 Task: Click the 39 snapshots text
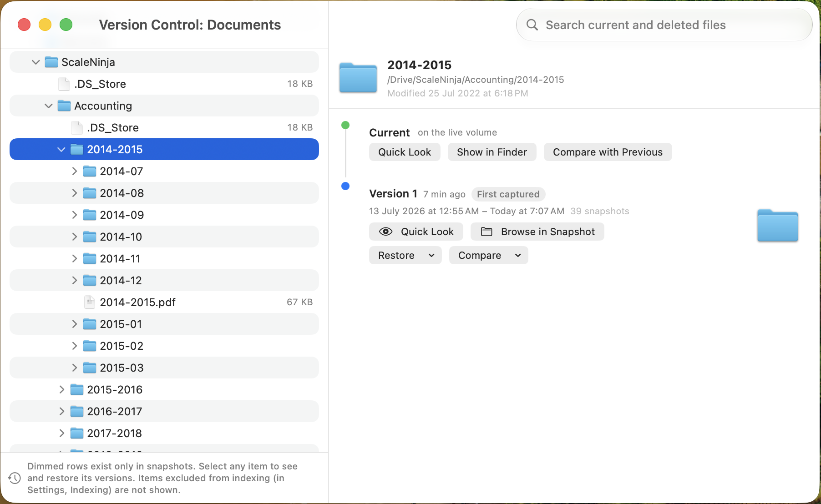tap(600, 211)
